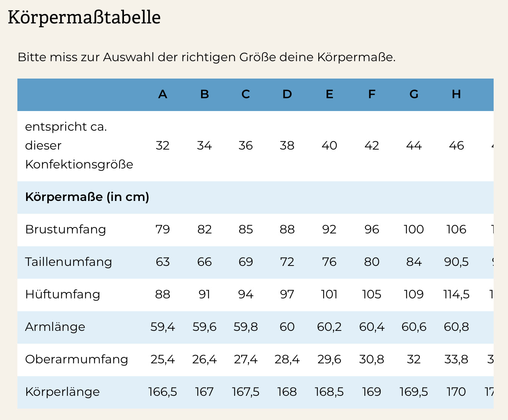508x420 pixels.
Task: Click the "entspricht ca. dieser Konfektionsgröße" row label
Action: tap(79, 146)
